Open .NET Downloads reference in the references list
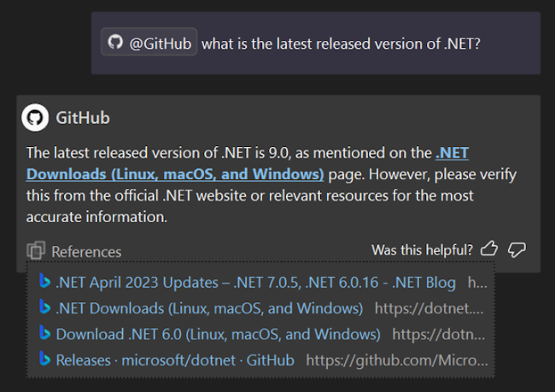555x392 pixels. pos(209,307)
